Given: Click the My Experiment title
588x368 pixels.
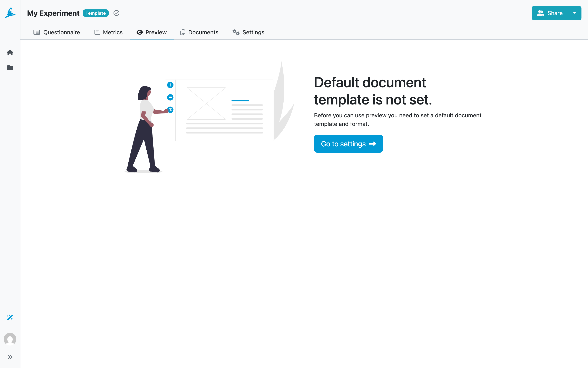Looking at the screenshot, I should coord(53,13).
